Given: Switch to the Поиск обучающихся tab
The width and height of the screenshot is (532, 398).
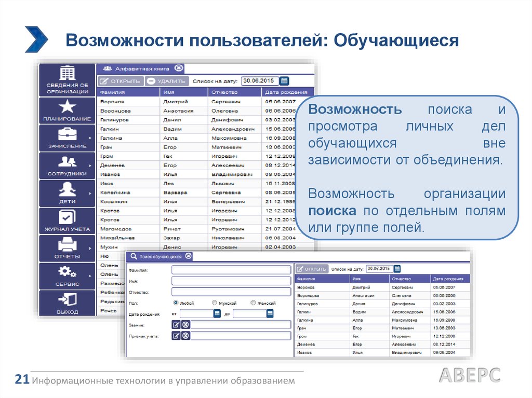Looking at the screenshot, I should [155, 256].
